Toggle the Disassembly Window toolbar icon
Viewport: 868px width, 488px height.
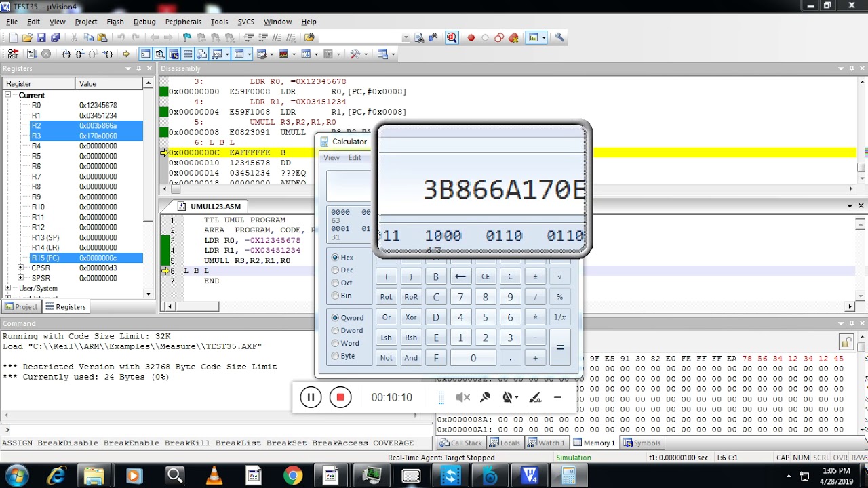(x=159, y=54)
